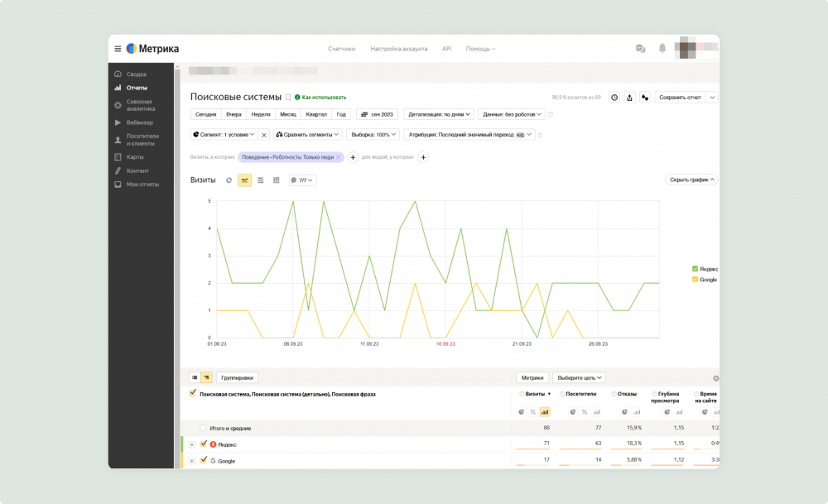The image size is (828, 504).
Task: Click the export upload icon
Action: 629,98
